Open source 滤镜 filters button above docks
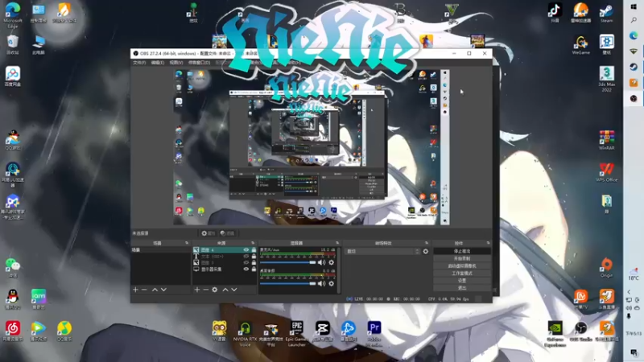The height and width of the screenshot is (362, 644). pyautogui.click(x=227, y=233)
